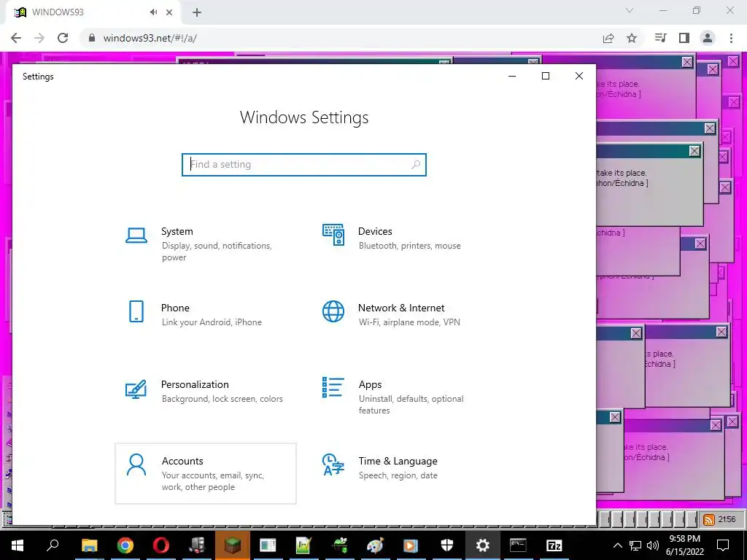Open Chrome's three-dot menu
Image resolution: width=747 pixels, height=560 pixels.
(x=731, y=38)
